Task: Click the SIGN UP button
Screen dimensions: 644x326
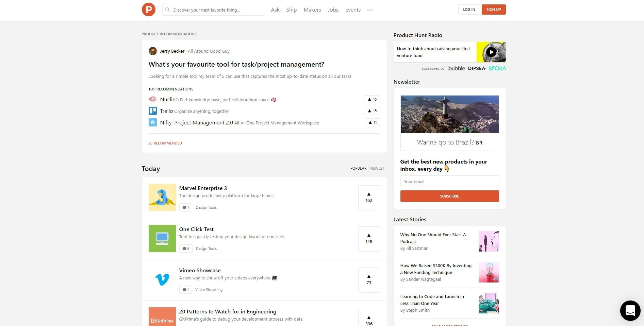Action: click(494, 10)
